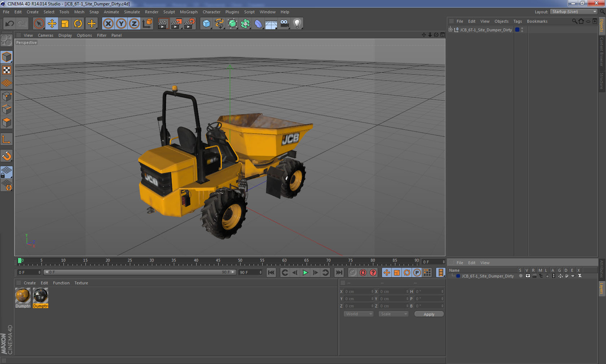Add an Array modeling object
The width and height of the screenshot is (606, 364).
coord(245,24)
